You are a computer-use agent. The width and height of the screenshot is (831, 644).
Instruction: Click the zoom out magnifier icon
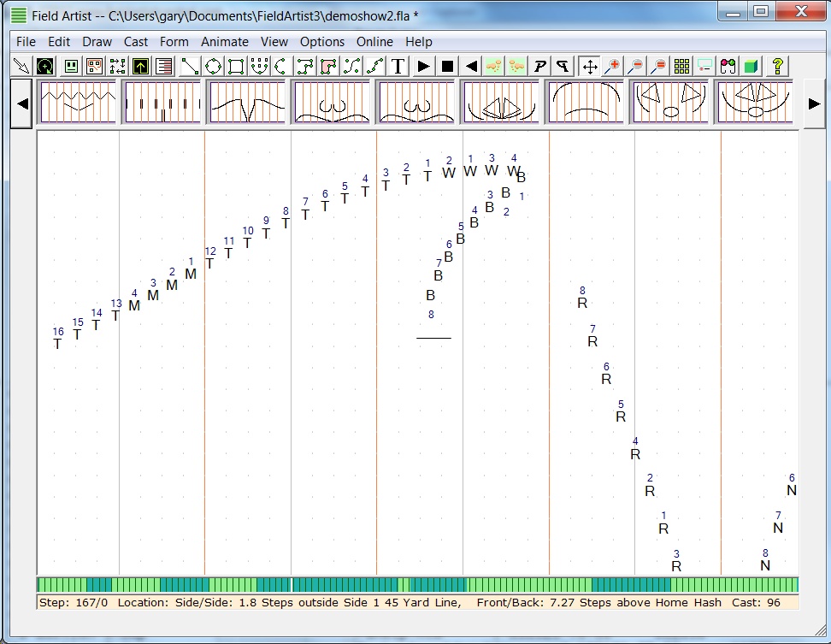point(635,66)
